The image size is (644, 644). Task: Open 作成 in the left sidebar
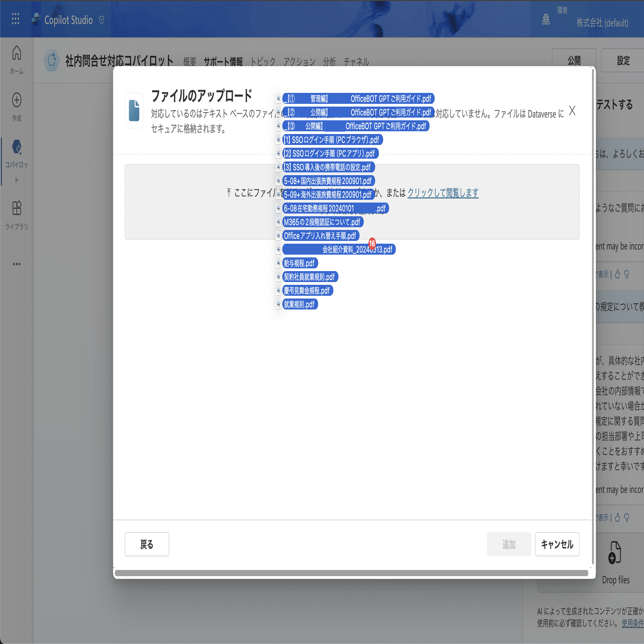[x=16, y=107]
